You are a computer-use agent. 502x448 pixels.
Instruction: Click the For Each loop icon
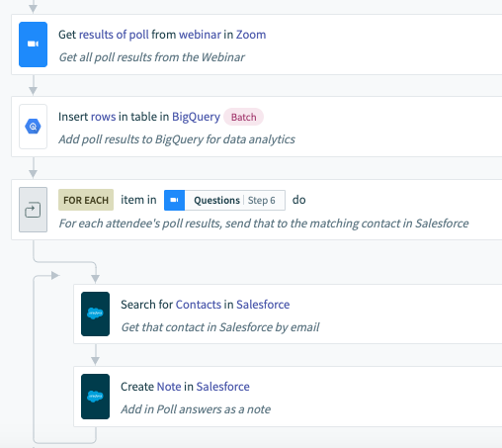33,210
